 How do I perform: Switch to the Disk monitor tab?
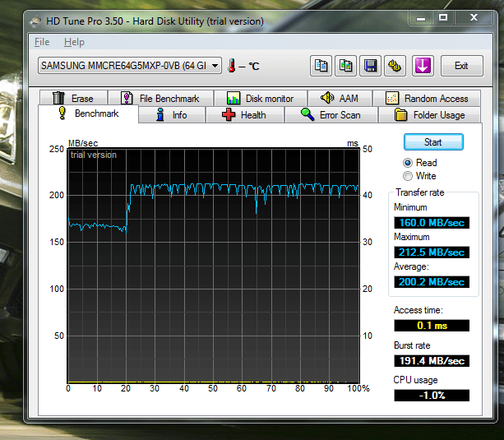point(261,98)
